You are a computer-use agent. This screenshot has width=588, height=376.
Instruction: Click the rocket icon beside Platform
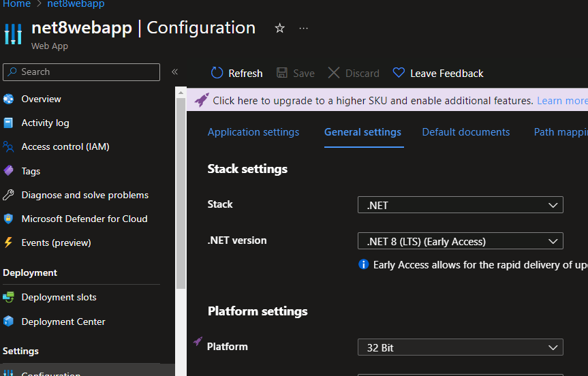pos(198,341)
